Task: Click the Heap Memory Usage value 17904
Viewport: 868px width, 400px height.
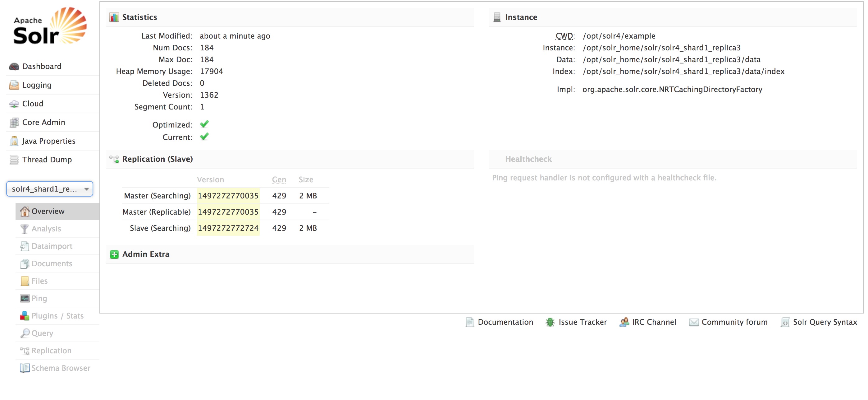Action: pos(211,72)
